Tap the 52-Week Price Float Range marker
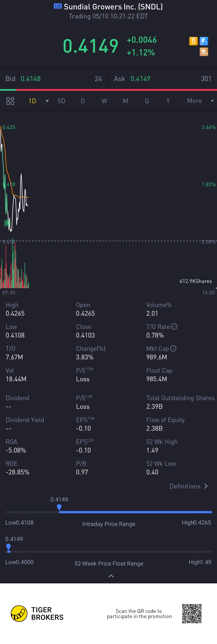Viewport: 217px width, 644px height. pos(8,547)
